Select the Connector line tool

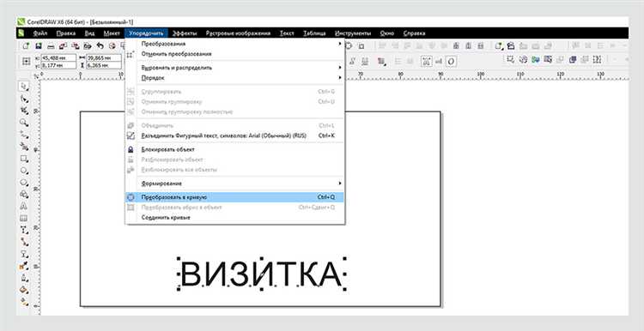[x=24, y=242]
